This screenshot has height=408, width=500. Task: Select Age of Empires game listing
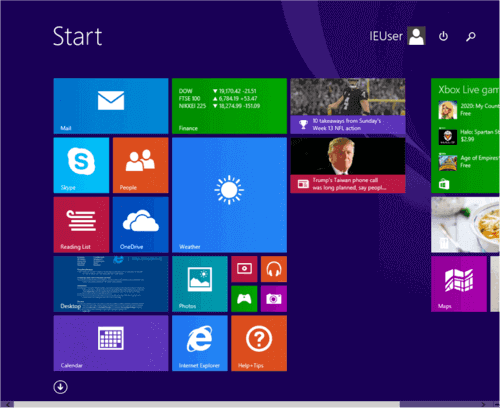point(469,162)
